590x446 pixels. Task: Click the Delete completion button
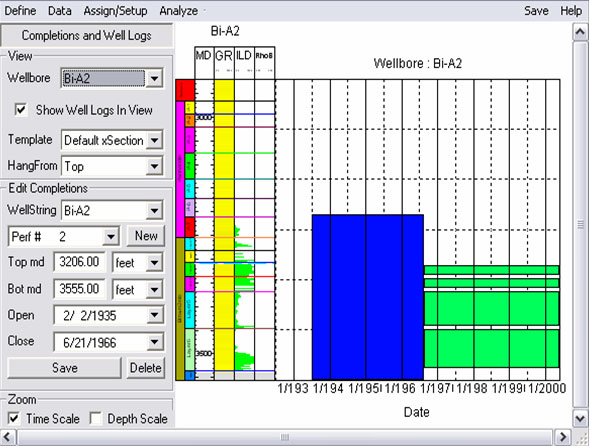click(146, 368)
